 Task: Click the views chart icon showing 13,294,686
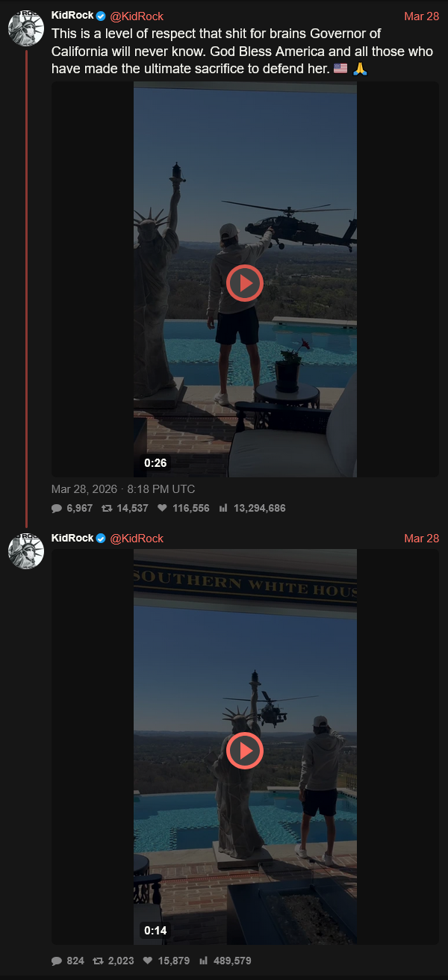(x=223, y=508)
